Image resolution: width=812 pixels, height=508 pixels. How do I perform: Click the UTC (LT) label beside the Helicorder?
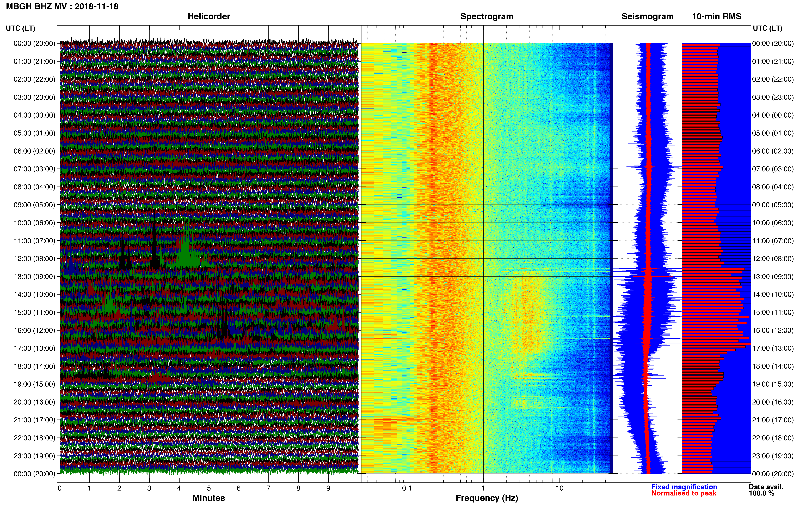21,28
